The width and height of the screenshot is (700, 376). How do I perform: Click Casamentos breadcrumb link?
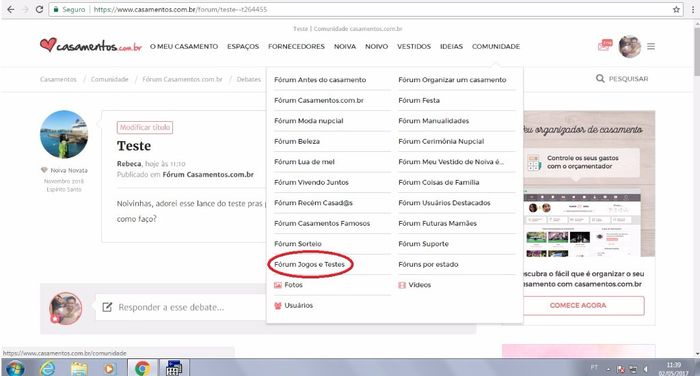click(58, 79)
